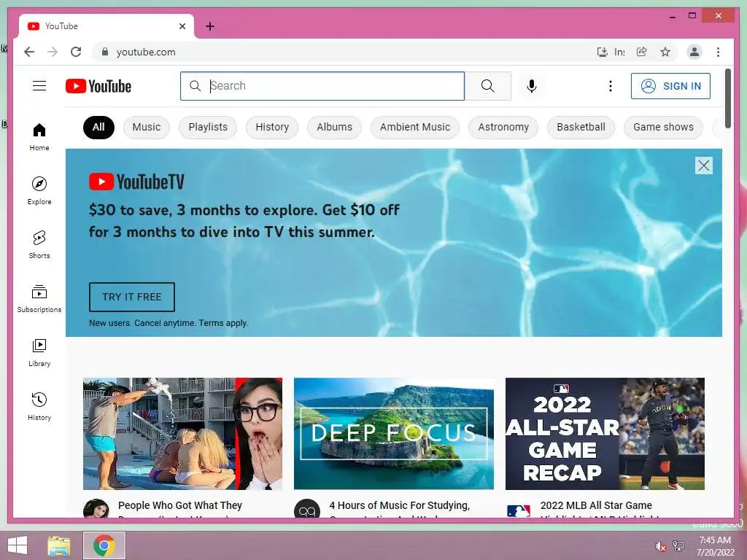Viewport: 747px width, 560px height.
Task: Open Library in sidebar
Action: [x=39, y=352]
